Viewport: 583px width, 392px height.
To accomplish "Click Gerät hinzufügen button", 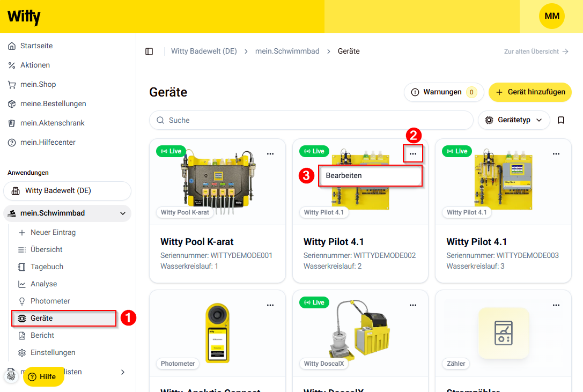I will point(530,92).
